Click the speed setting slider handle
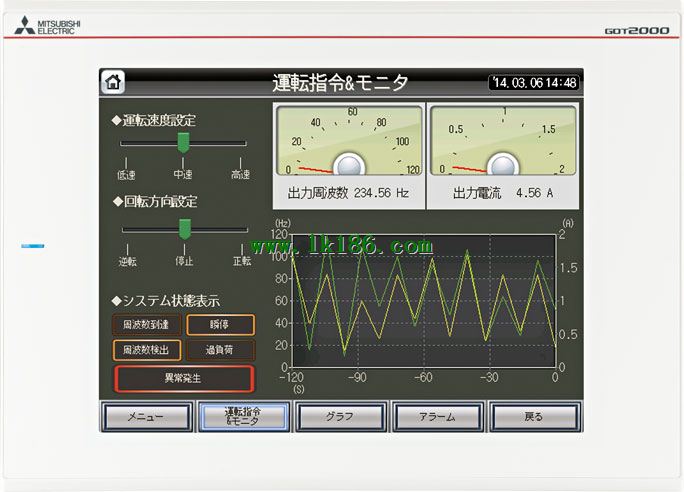The height and width of the screenshot is (492, 684). [183, 143]
